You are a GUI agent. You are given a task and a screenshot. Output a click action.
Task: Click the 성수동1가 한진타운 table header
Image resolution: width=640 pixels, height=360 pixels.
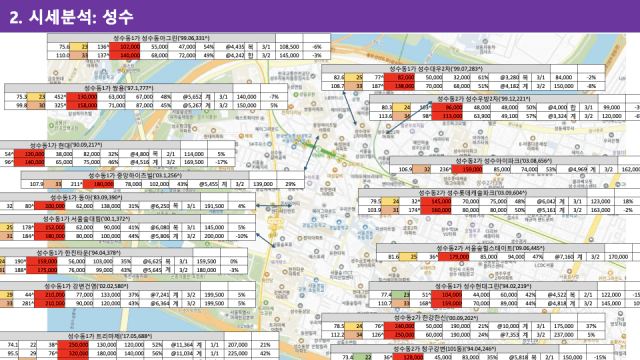click(79, 253)
